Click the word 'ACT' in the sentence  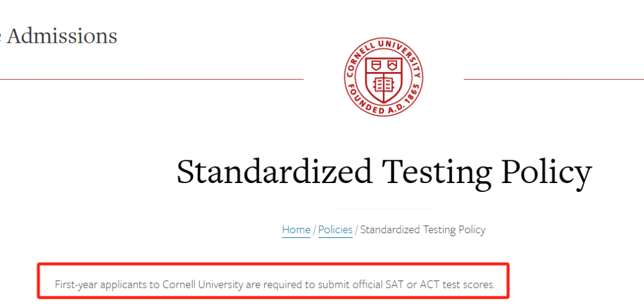[x=429, y=284]
